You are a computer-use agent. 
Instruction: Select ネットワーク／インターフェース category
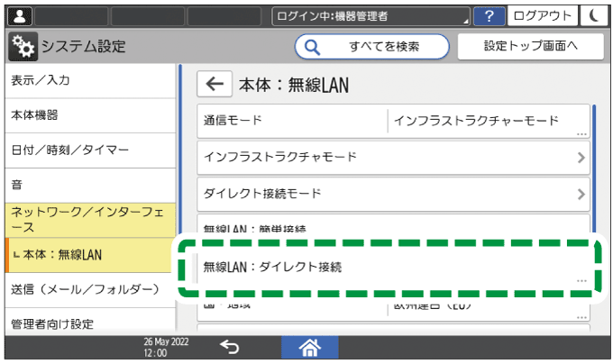(x=90, y=220)
